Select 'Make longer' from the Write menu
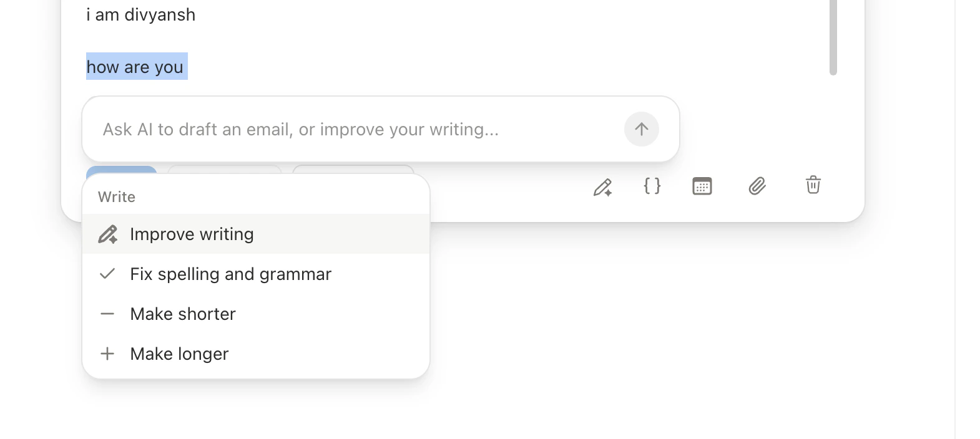The width and height of the screenshot is (980, 439). pos(179,354)
